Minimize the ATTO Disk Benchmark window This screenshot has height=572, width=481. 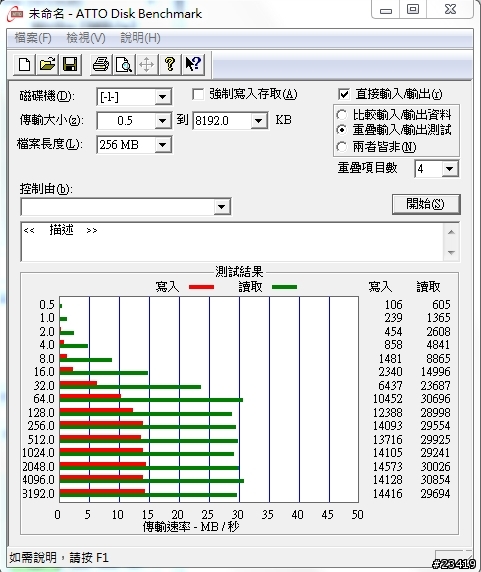(x=386, y=9)
